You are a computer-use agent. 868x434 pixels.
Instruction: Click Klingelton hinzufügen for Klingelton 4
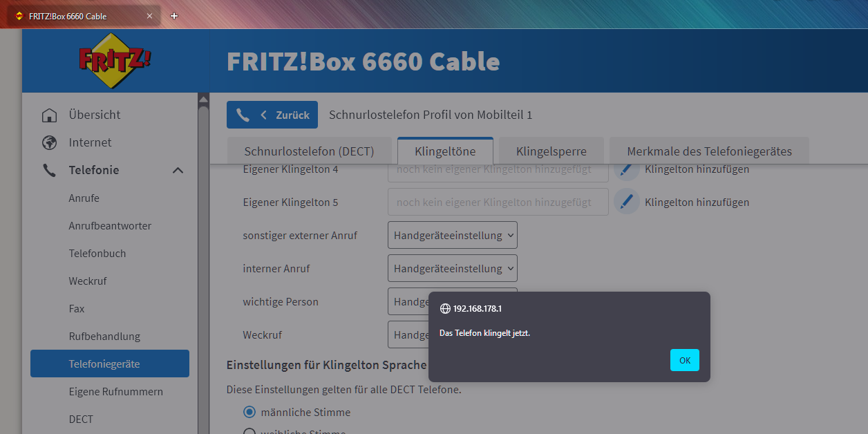click(x=697, y=169)
